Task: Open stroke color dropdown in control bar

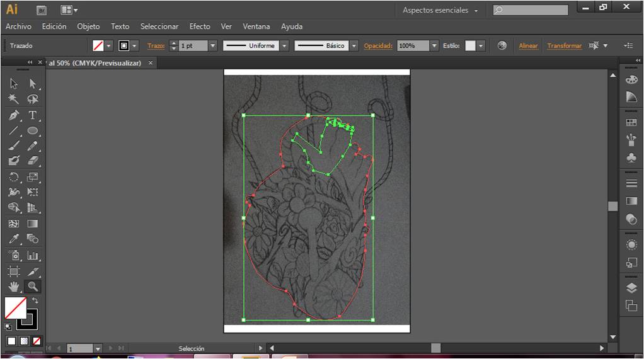Action: click(x=134, y=45)
